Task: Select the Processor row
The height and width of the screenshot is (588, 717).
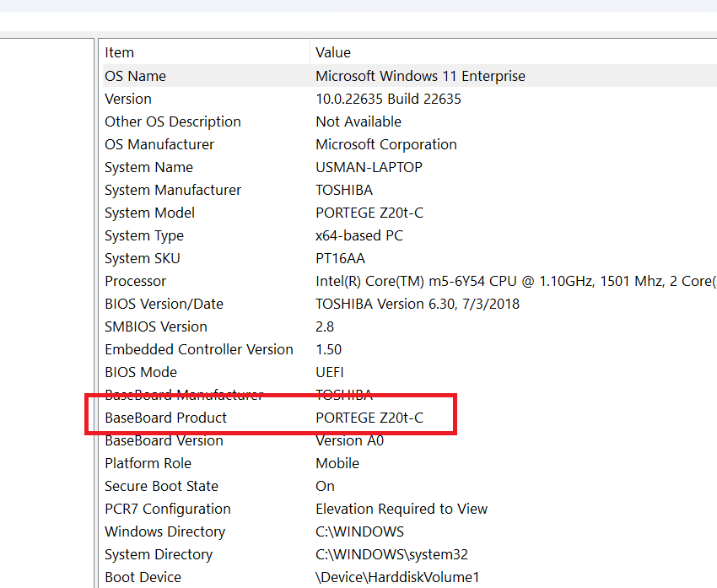Action: coord(135,281)
